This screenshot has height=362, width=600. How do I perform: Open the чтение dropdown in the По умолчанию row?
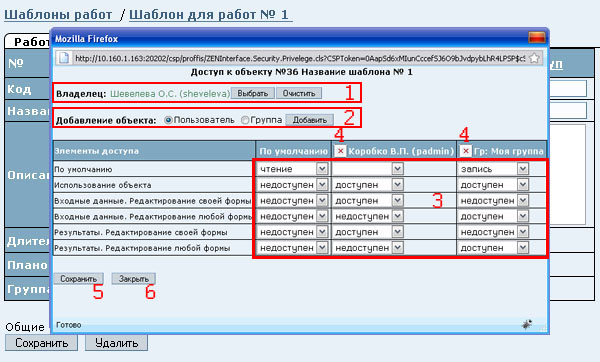tap(293, 169)
